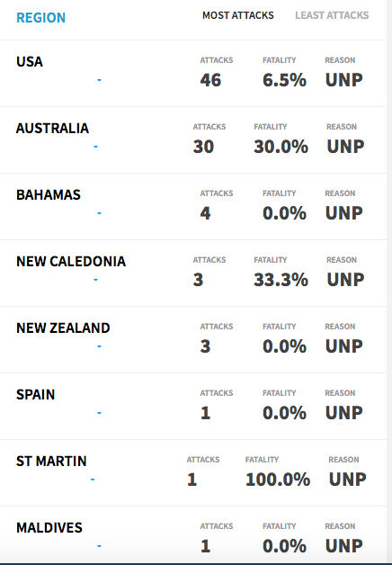Click the blue dash under New Caledonia

click(95, 280)
